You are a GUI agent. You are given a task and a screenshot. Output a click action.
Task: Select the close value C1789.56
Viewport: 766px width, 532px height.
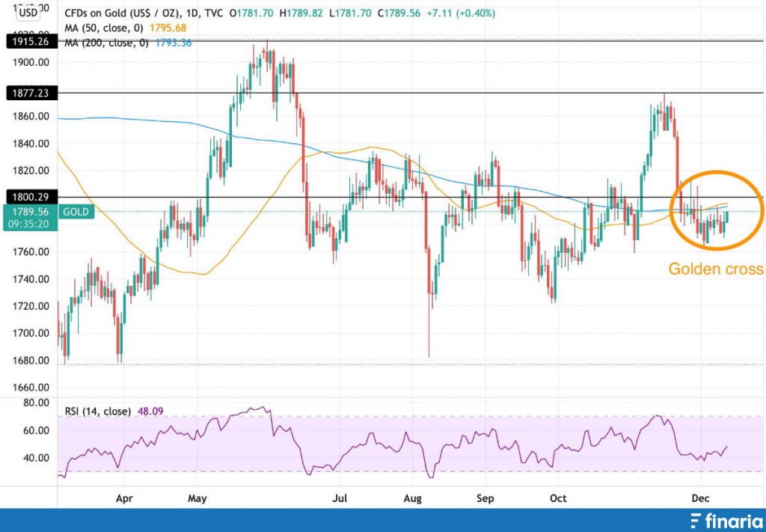(x=401, y=13)
